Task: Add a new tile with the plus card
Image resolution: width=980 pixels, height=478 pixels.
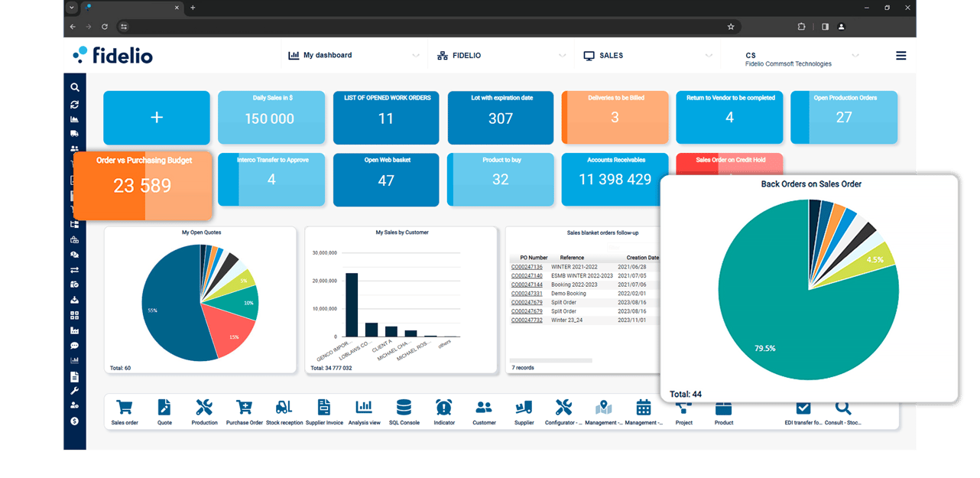Action: [x=157, y=118]
